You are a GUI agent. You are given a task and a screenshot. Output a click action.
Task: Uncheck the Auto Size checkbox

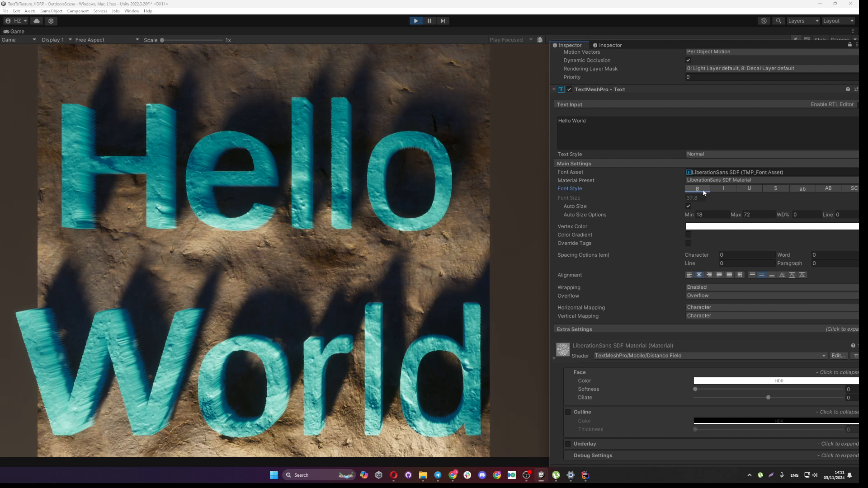pos(688,206)
